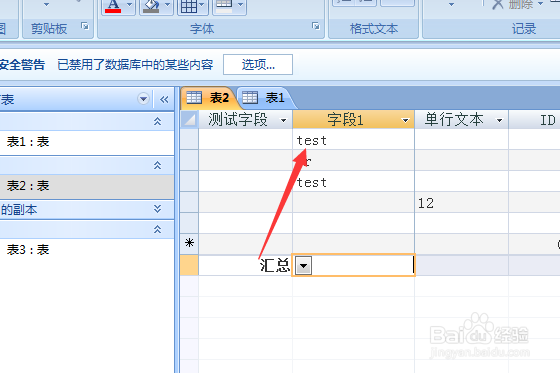Click the fill color paint bucket icon

tap(151, 6)
